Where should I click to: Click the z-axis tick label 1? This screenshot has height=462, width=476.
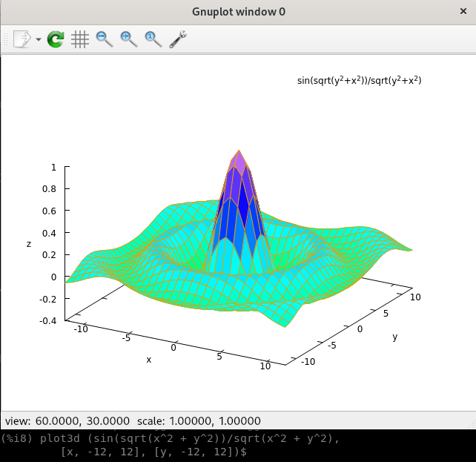[x=53, y=168]
